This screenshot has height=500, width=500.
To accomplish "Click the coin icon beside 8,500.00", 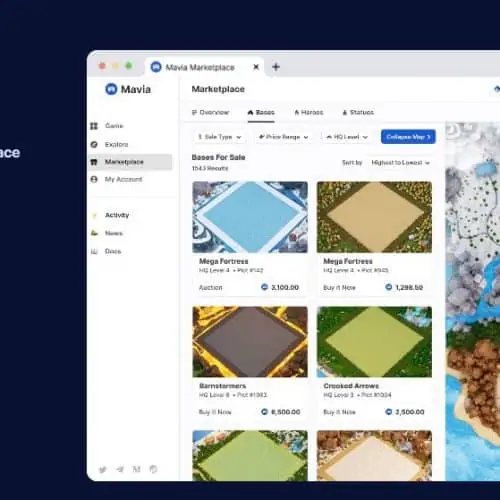I will click(x=264, y=412).
